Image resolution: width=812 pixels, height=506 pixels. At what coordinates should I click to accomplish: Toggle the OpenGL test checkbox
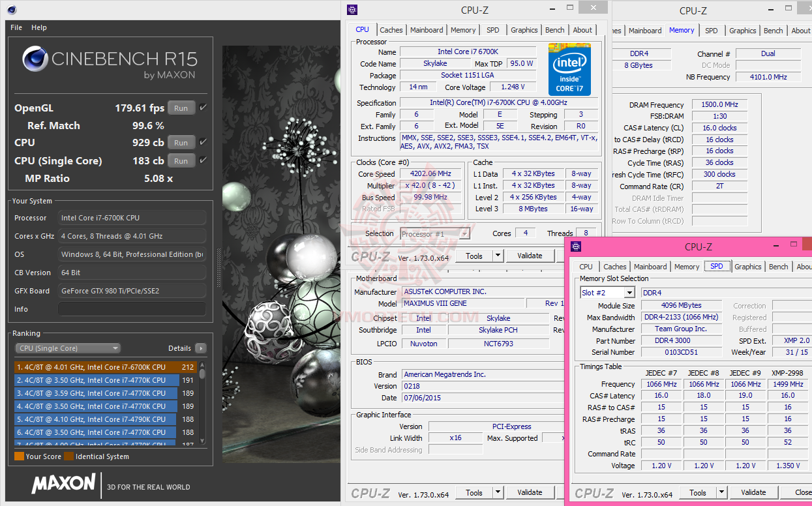[203, 108]
